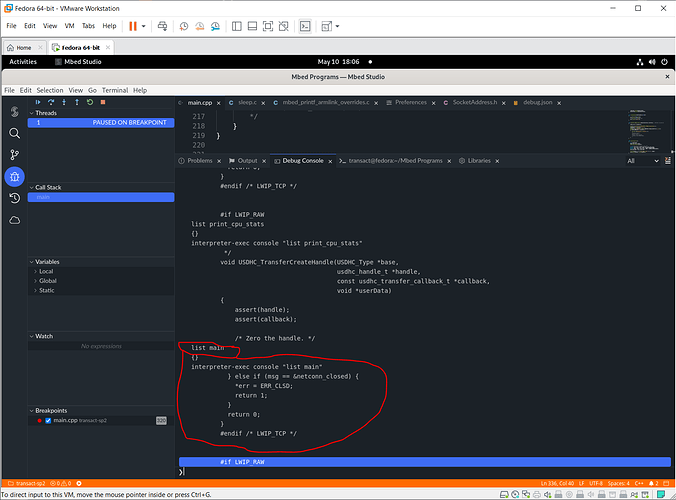The height and width of the screenshot is (500, 676).
Task: Toggle VMware library sidebar icon
Action: click(237, 26)
